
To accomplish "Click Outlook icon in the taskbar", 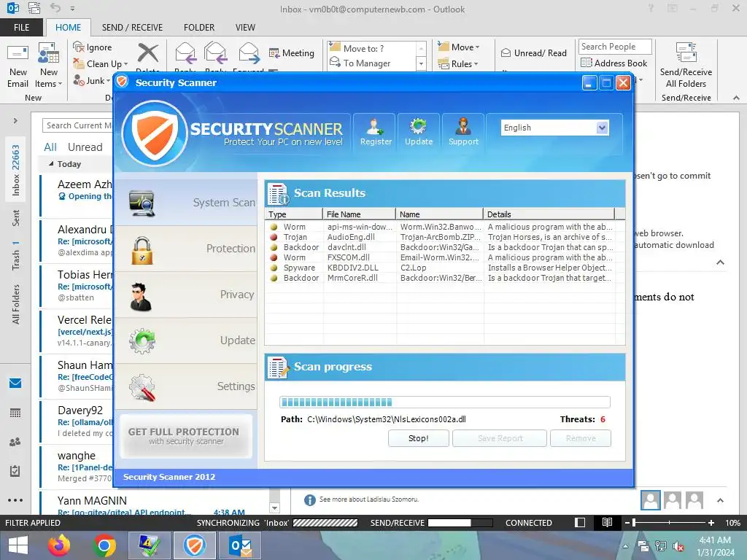I will pyautogui.click(x=240, y=545).
